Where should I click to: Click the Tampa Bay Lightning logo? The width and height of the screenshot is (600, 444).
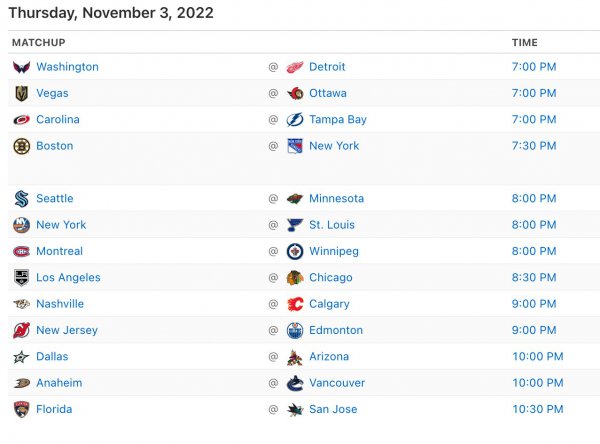tap(294, 120)
